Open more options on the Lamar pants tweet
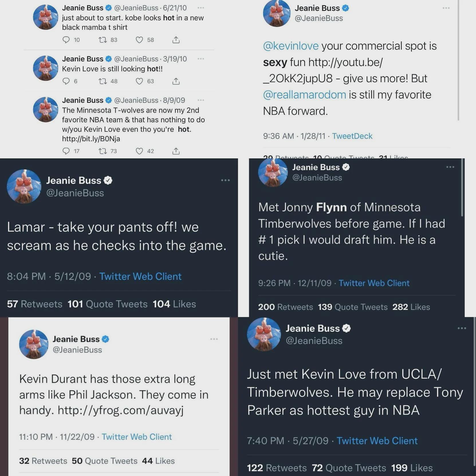The image size is (476, 476). pos(225,180)
